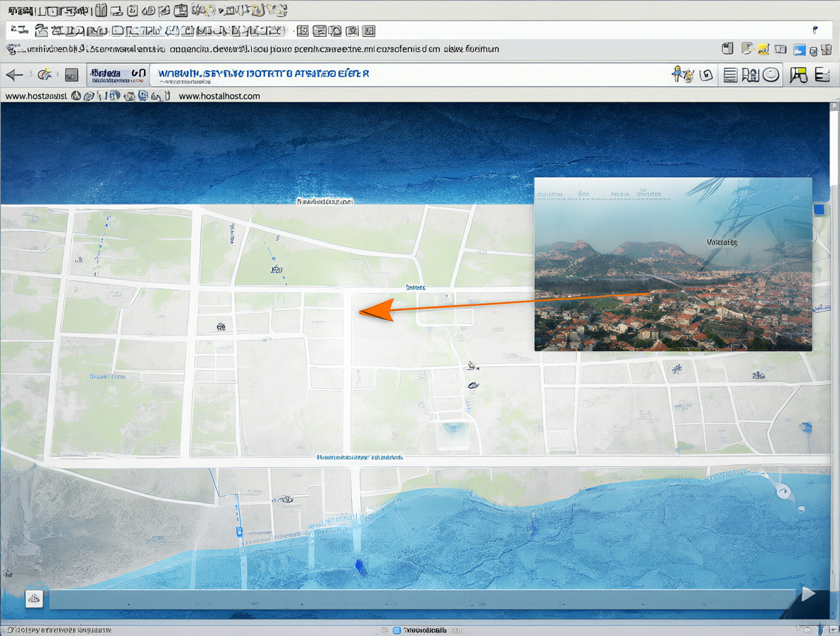The image size is (840, 636).
Task: Open the aerial town photo thumbnail
Action: point(673,264)
